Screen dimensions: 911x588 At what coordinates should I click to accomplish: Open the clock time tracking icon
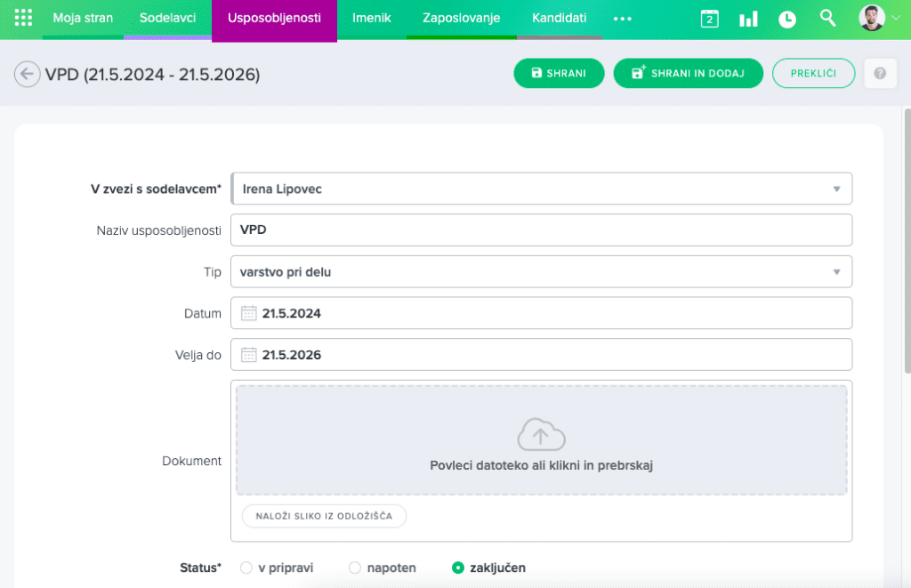point(787,19)
